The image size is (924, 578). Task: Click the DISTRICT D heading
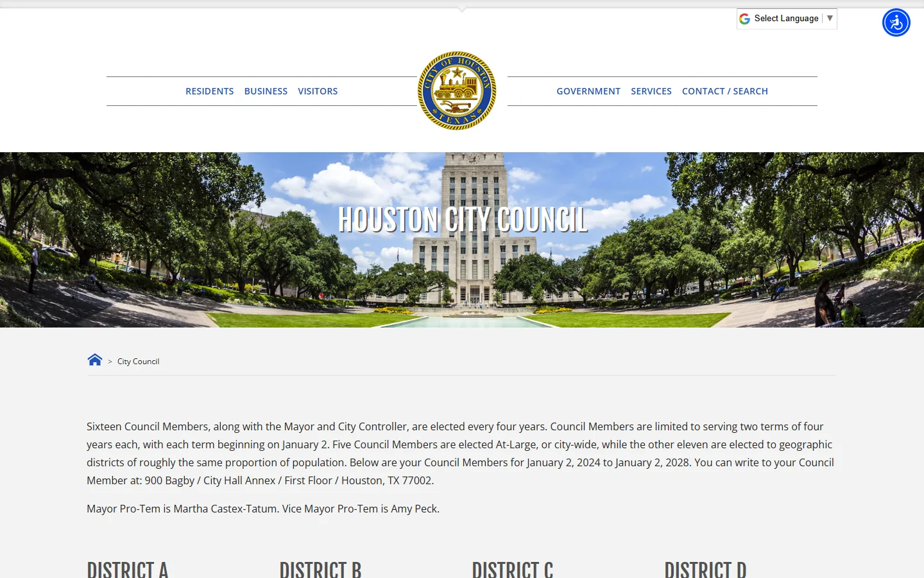pyautogui.click(x=705, y=570)
